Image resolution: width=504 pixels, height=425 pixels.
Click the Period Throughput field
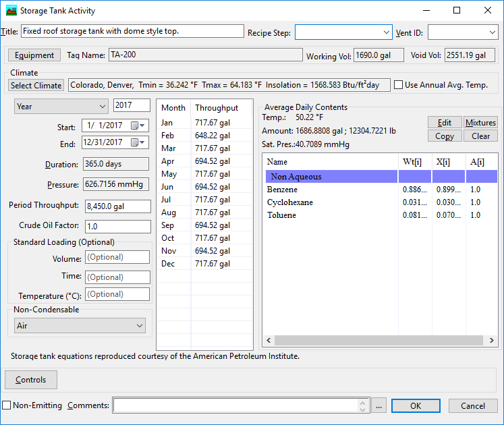click(x=118, y=206)
